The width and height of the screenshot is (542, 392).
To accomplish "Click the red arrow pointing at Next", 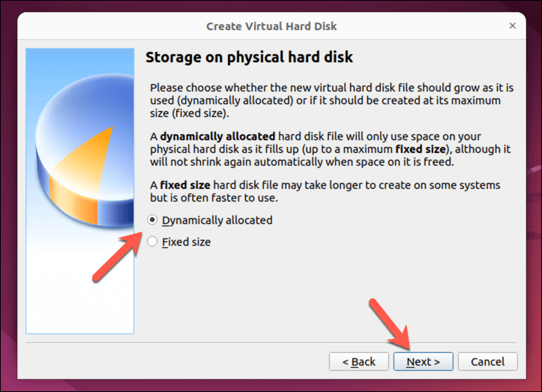I will pos(390,324).
